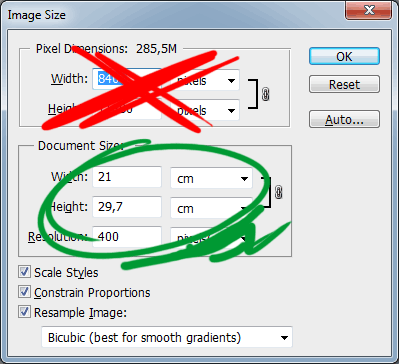Toggle the Scale Styles checkbox
The width and height of the screenshot is (399, 364).
(x=24, y=272)
